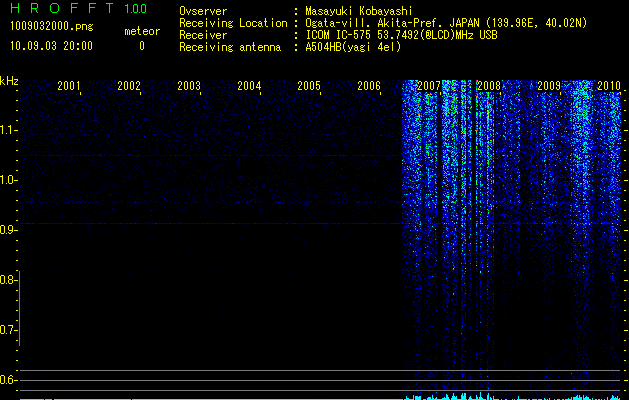Viewport: 629px width, 400px height.
Task: Click the HROFFT 1.00 program title
Action: point(79,8)
